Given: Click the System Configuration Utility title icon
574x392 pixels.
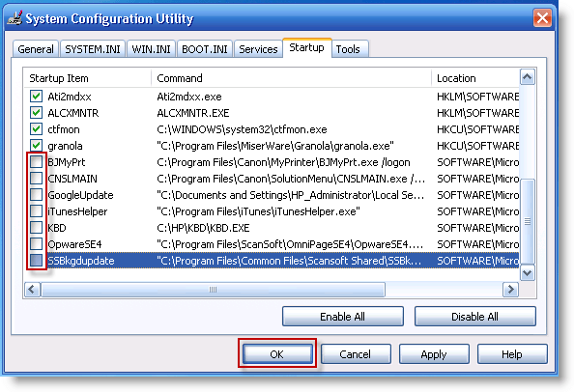Looking at the screenshot, I should pos(14,18).
